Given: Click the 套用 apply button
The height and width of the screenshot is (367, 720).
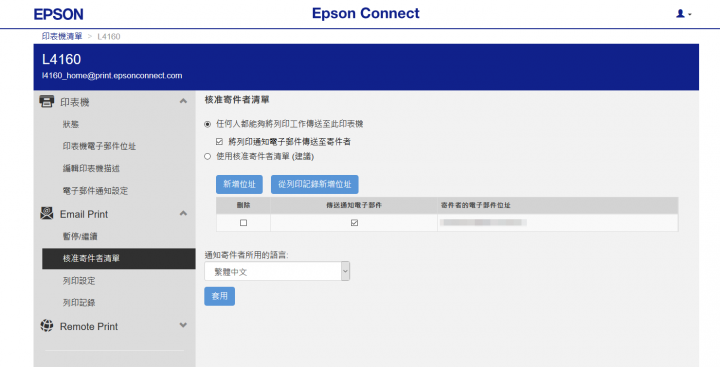Looking at the screenshot, I should coord(219,296).
